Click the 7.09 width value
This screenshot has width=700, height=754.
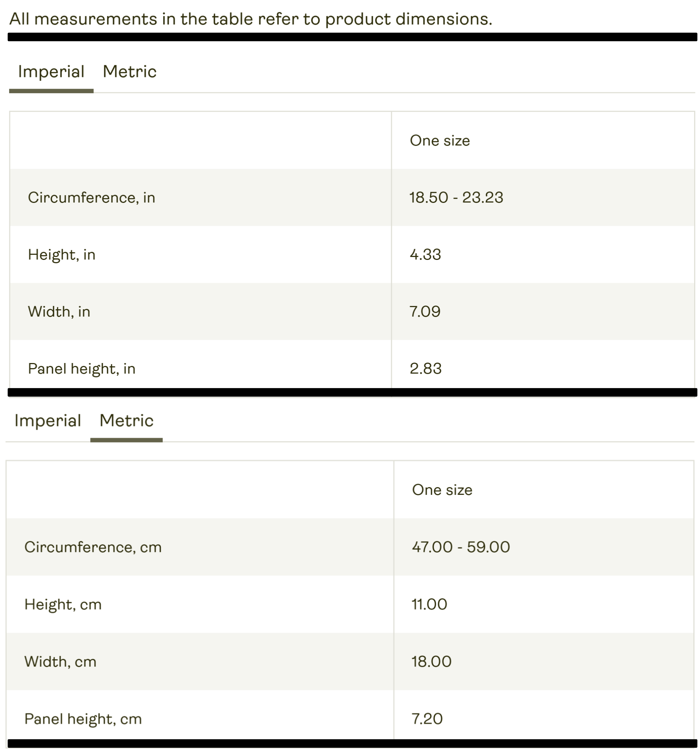click(x=425, y=312)
